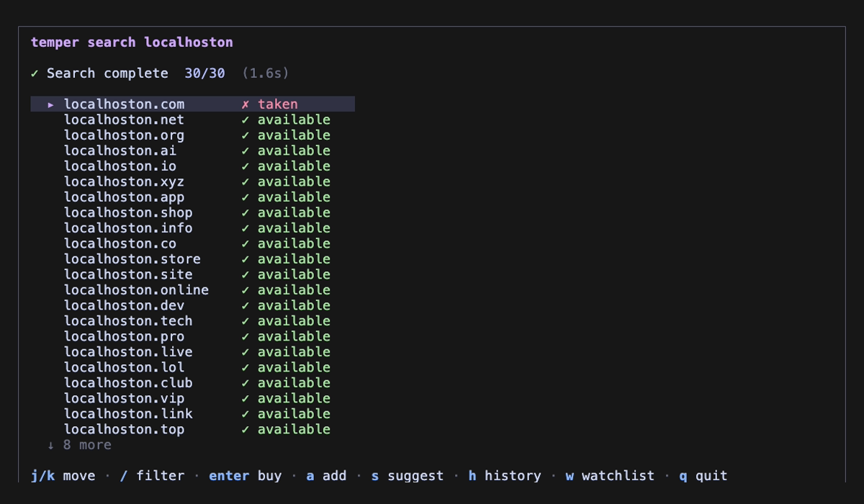Image resolution: width=864 pixels, height=504 pixels.
Task: Select the localhoston.net domain
Action: (x=124, y=120)
